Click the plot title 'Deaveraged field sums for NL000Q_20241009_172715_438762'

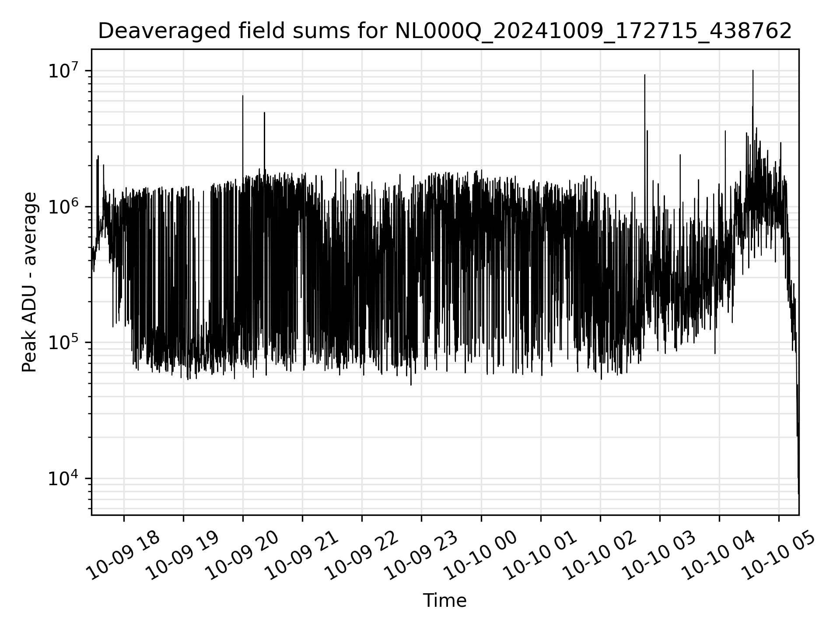tap(445, 31)
